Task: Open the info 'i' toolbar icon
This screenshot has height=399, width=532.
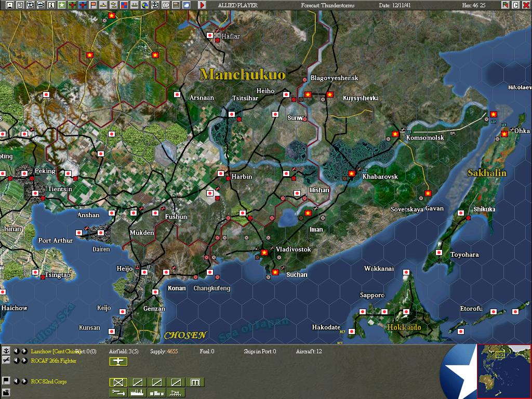Action: pos(51,5)
